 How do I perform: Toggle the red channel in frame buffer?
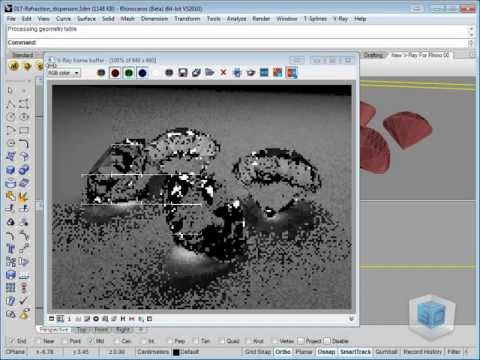115,73
